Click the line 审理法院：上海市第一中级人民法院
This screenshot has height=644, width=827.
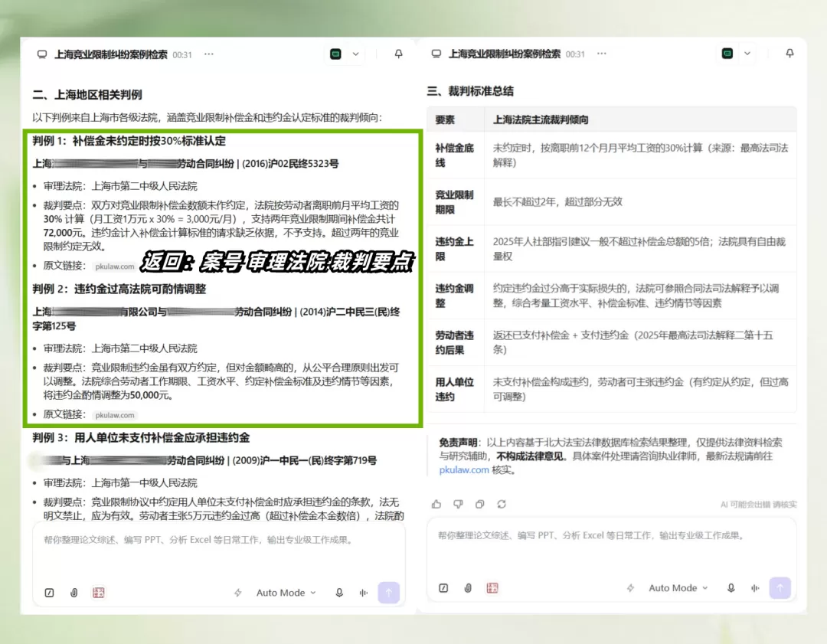tap(120, 483)
